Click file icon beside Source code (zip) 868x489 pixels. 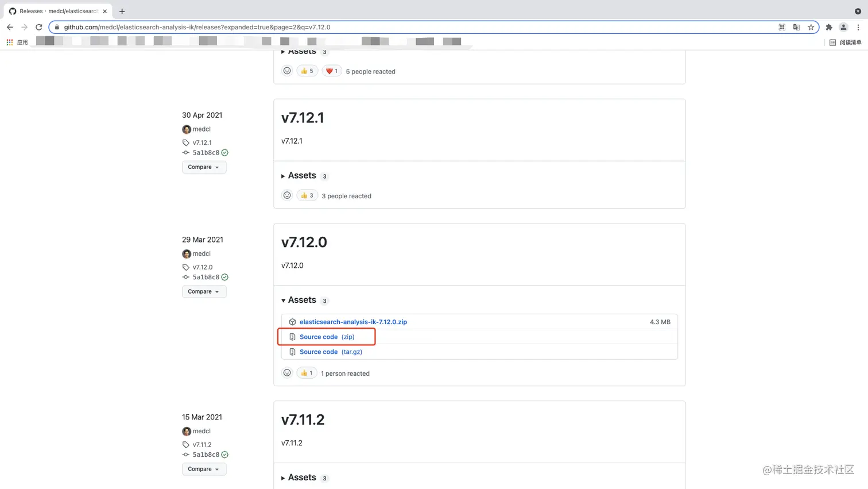[x=292, y=337]
